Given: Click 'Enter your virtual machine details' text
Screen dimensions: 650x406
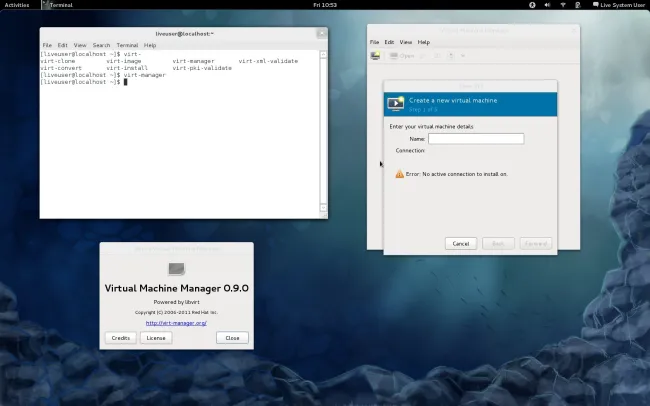Looking at the screenshot, I should [431, 126].
